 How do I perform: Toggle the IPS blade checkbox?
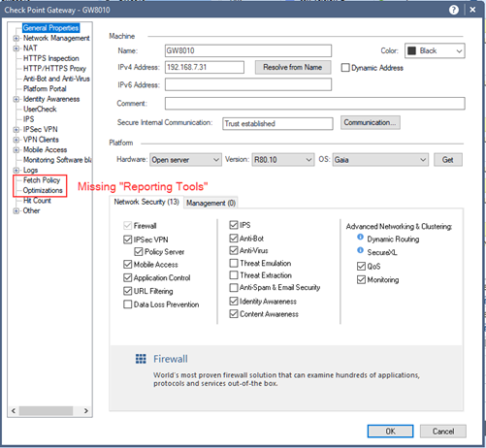click(234, 225)
